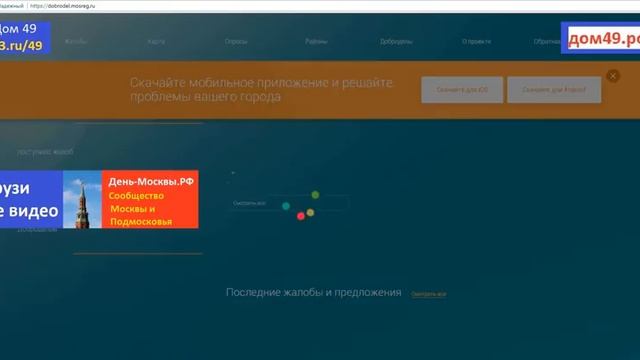The height and width of the screenshot is (360, 640).
Task: Click the 'Скачать для iOS' button
Action: click(x=462, y=90)
